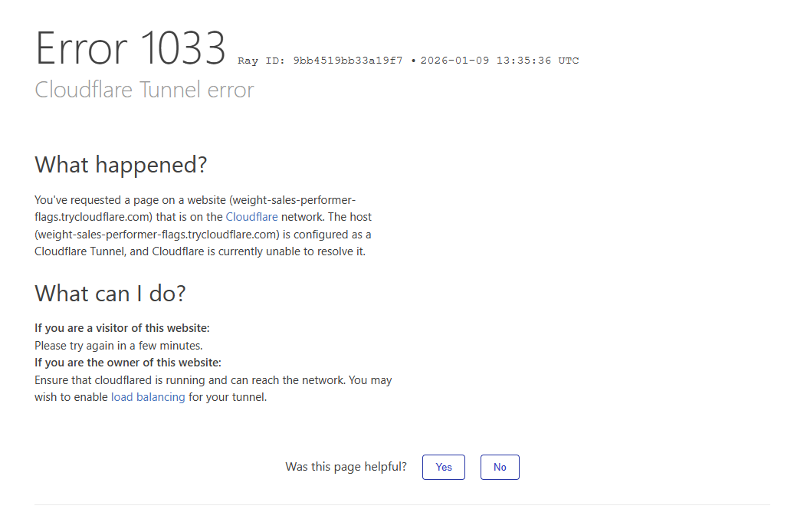Click the phrase currently unable to resolve it

[x=296, y=251]
